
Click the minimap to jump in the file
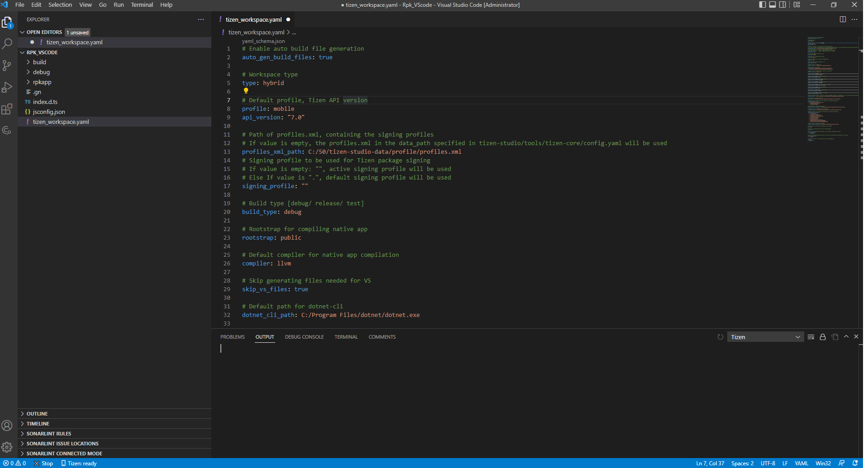coord(832,90)
